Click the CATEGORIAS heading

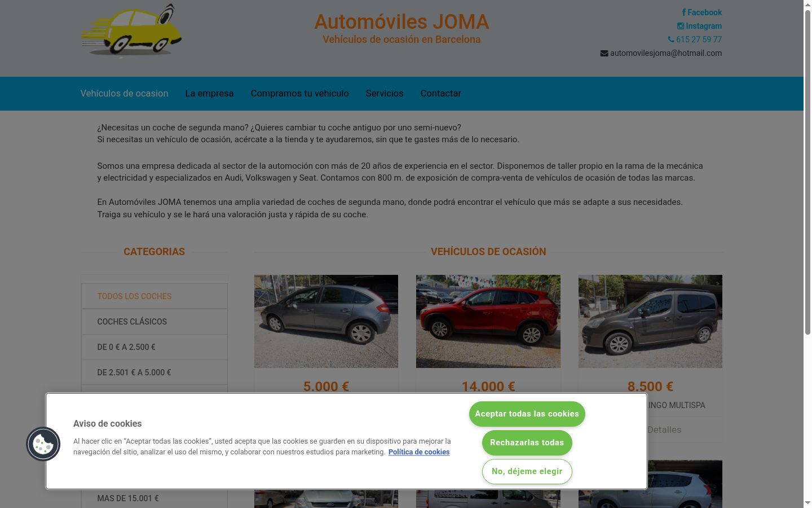pos(154,252)
